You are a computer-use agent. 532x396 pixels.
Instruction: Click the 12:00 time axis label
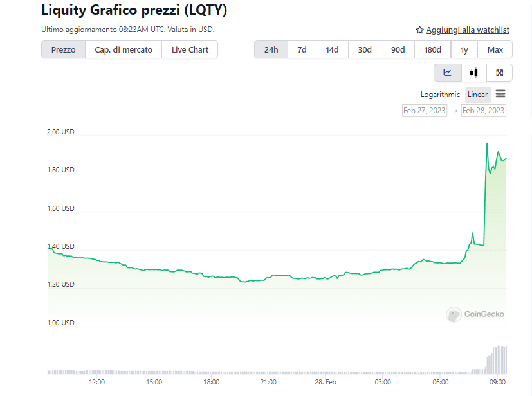click(96, 382)
